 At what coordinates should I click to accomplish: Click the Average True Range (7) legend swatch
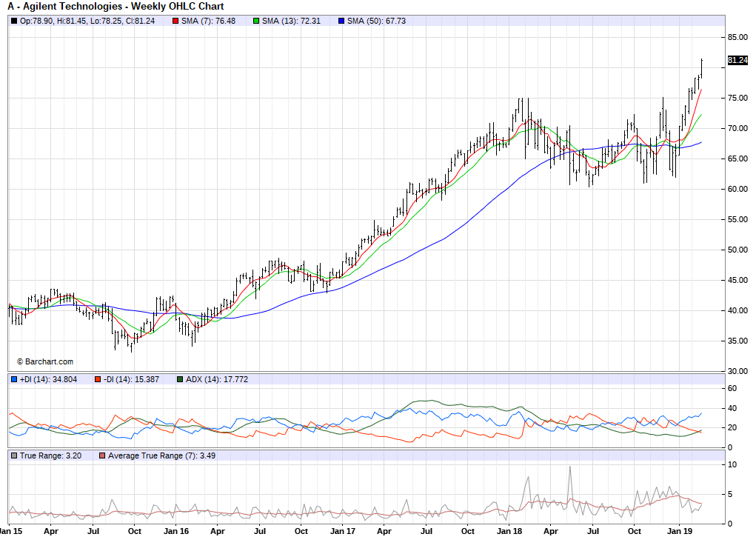coord(101,455)
